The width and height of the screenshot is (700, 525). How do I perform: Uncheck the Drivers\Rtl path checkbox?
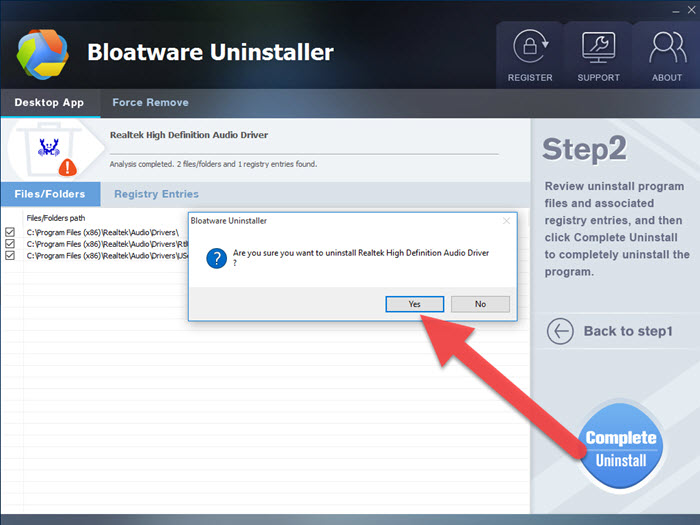click(x=10, y=244)
